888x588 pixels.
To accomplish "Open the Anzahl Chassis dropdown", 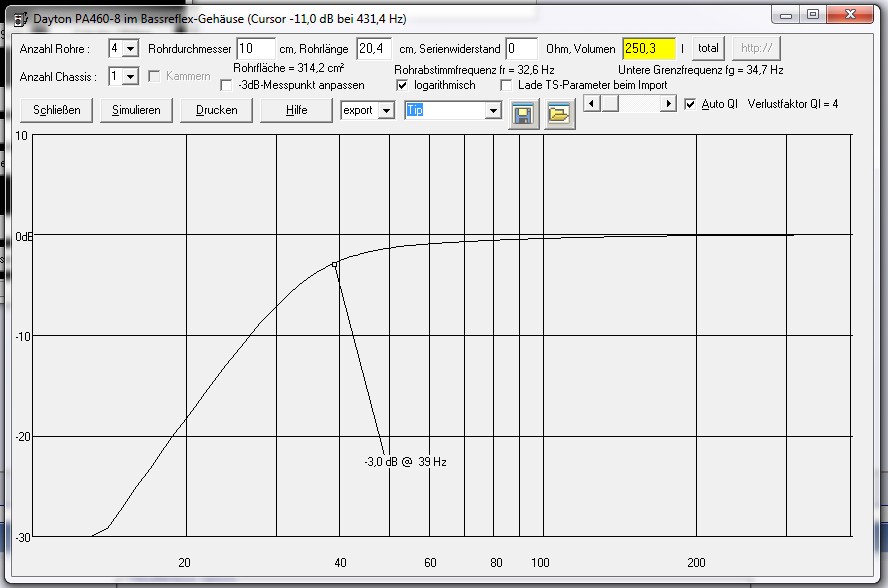I will click(130, 76).
